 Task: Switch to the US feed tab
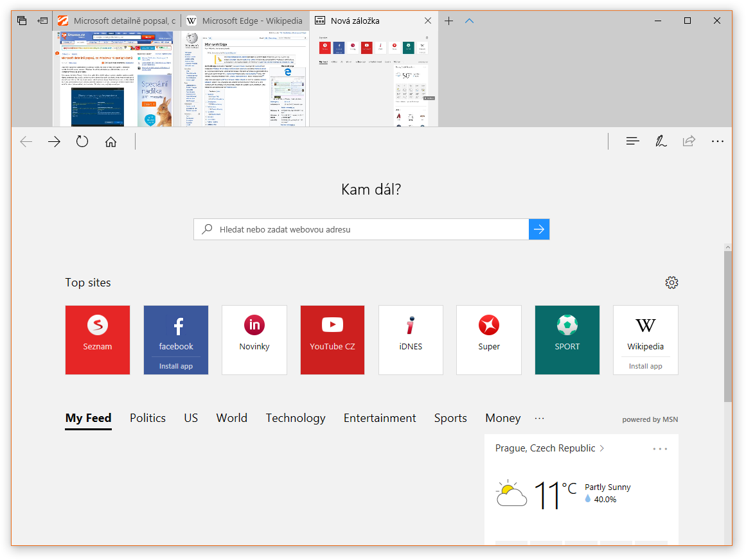(191, 418)
